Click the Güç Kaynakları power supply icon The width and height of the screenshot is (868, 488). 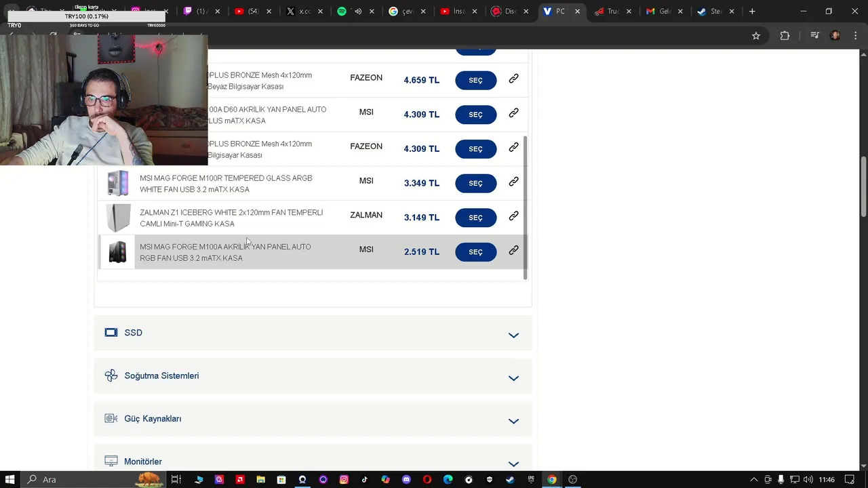[111, 418]
